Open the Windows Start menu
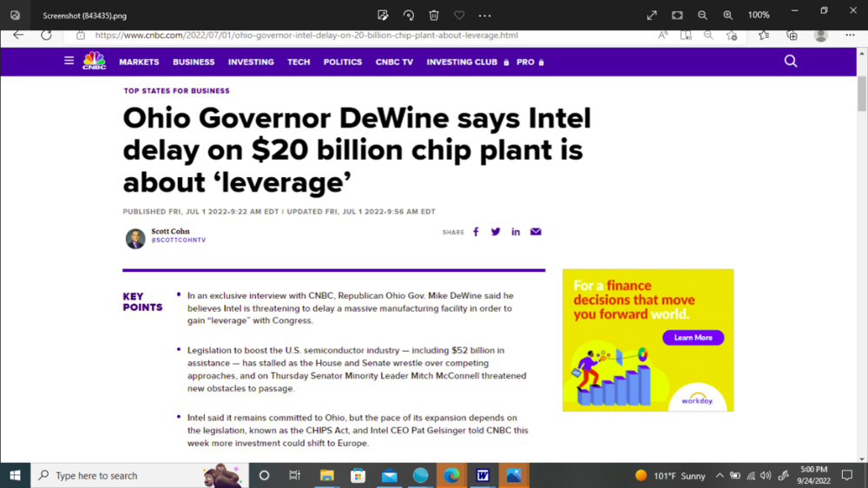 tap(15, 475)
